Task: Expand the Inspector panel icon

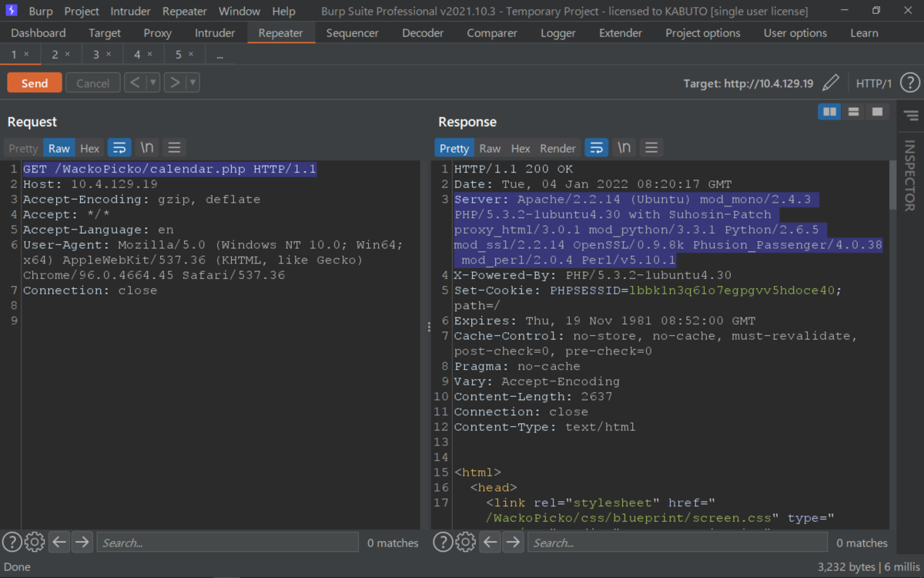Action: [x=911, y=116]
